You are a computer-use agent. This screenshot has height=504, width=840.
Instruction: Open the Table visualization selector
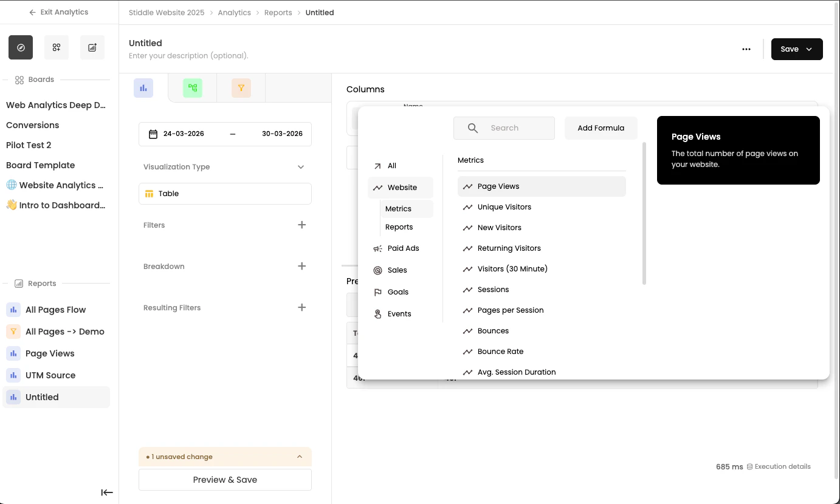pos(225,194)
